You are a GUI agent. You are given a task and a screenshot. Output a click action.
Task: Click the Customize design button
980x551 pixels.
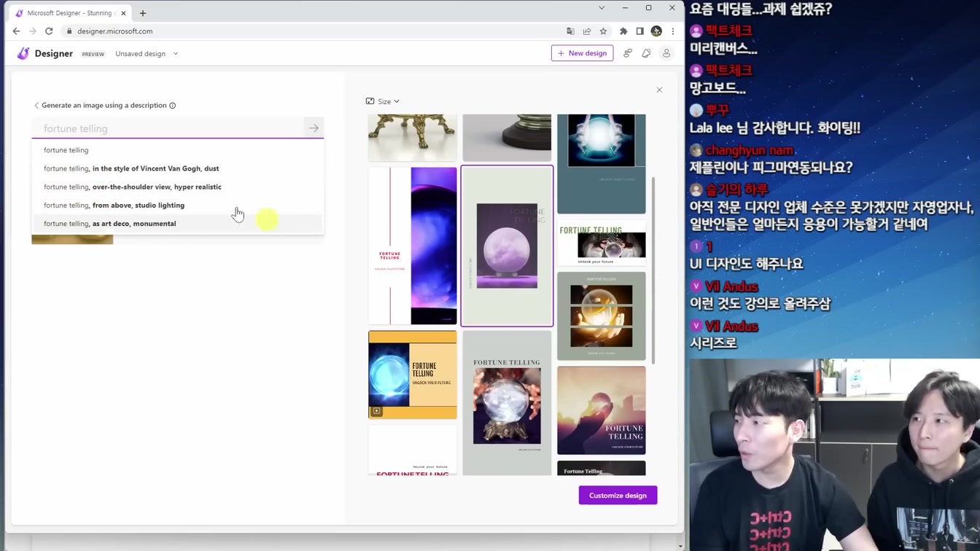point(618,496)
